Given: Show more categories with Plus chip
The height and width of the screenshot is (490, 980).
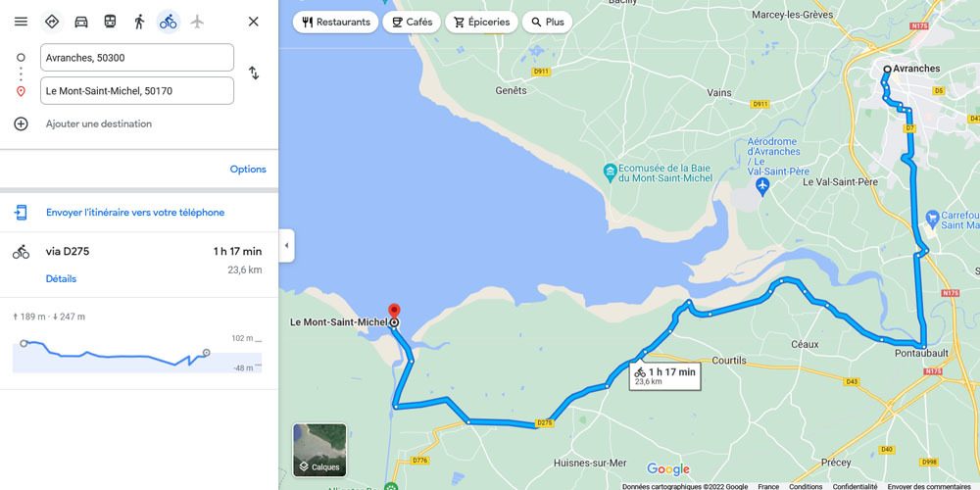Looking at the screenshot, I should click(x=547, y=22).
